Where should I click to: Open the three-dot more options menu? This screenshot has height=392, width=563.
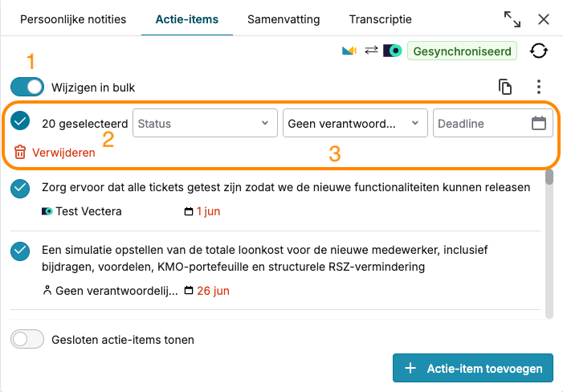[x=539, y=87]
